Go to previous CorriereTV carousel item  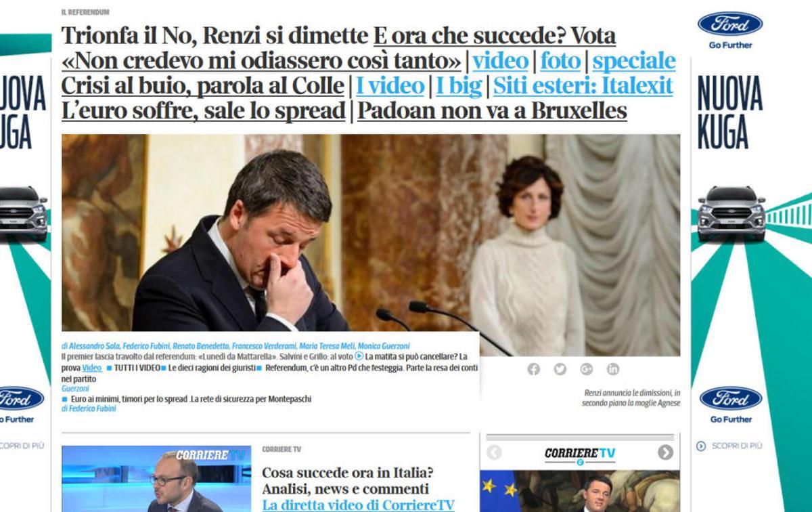point(494,452)
